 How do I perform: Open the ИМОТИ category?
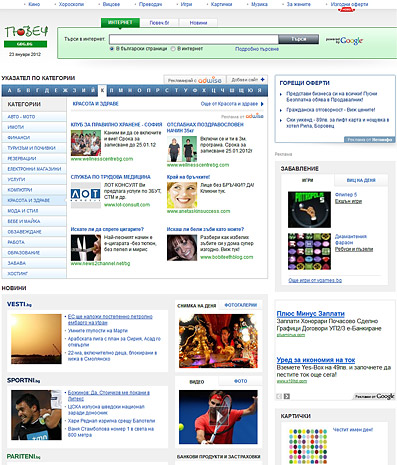[x=34, y=127]
